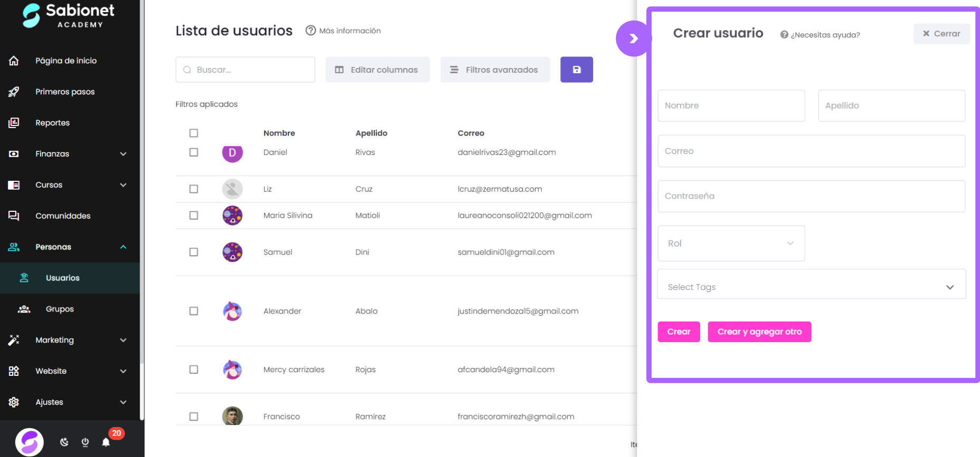Click Liz Cruz's placeholder avatar

[232, 189]
